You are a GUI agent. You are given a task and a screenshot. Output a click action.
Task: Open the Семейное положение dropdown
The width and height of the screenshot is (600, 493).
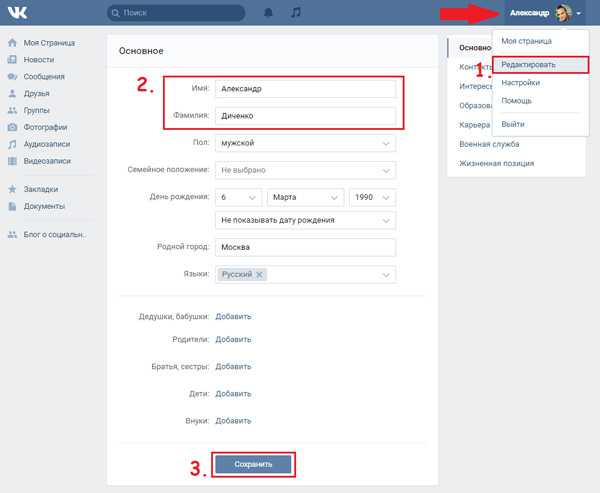point(305,170)
